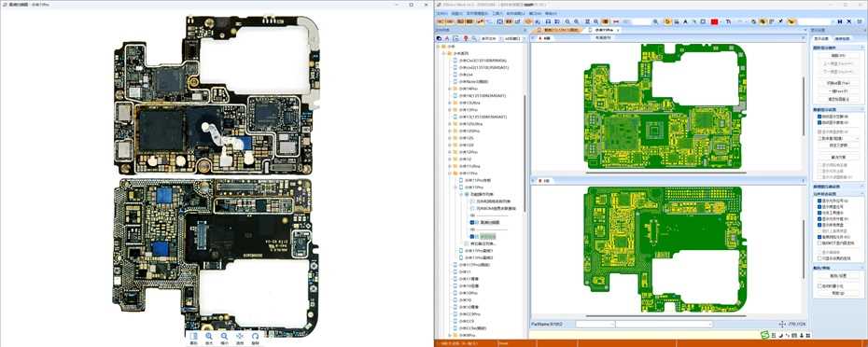The height and width of the screenshot is (347, 868).
Task: Expand the 小米14Pro tree folder
Action: pyautogui.click(x=450, y=89)
